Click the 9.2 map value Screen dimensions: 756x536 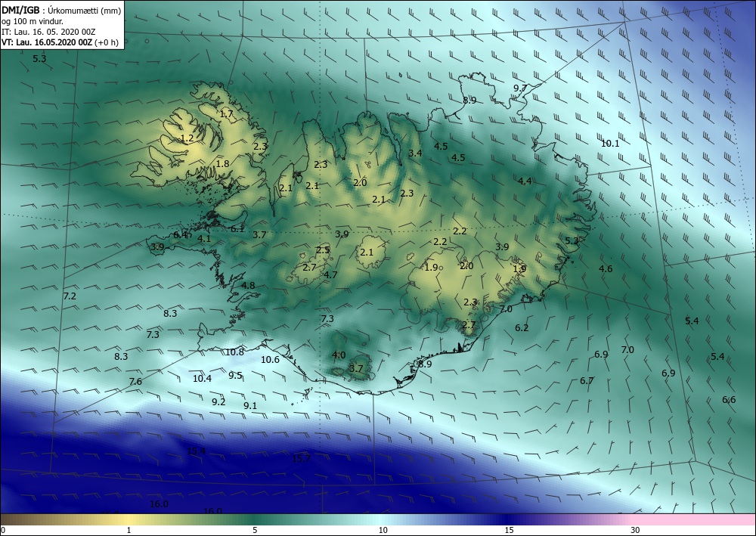[218, 401]
